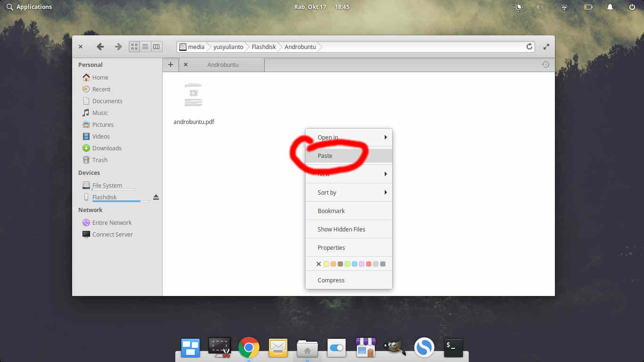Reload the current folder view
The width and height of the screenshot is (644, 362).
coord(529,47)
